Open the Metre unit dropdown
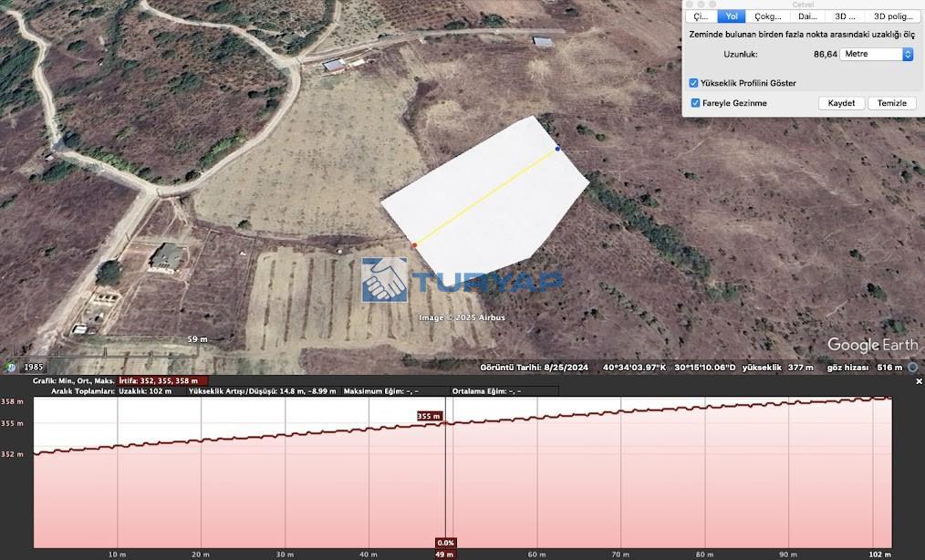 876,55
